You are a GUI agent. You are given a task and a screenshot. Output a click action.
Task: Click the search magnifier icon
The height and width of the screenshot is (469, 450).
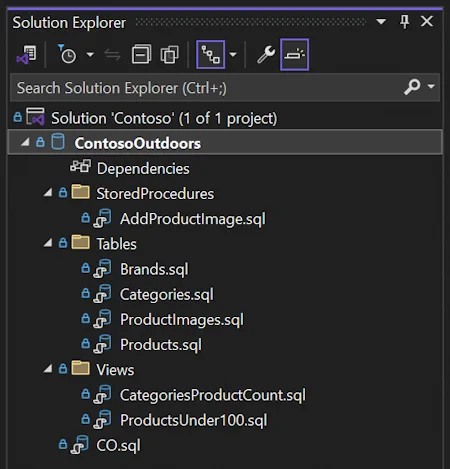point(412,87)
